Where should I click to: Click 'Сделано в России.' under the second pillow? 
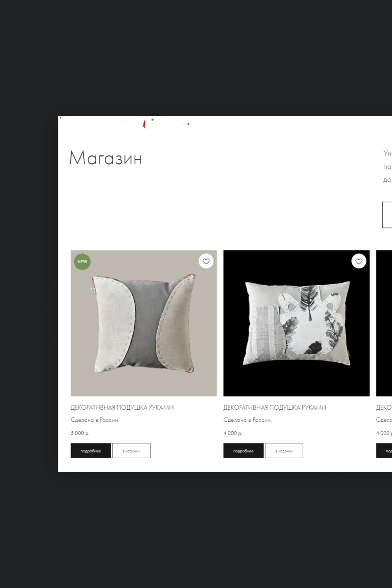248,420
